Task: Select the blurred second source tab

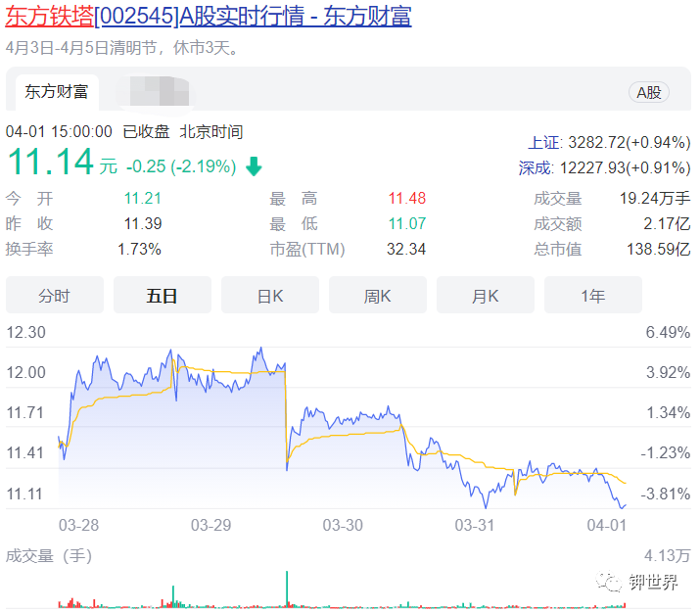Action: tap(157, 92)
